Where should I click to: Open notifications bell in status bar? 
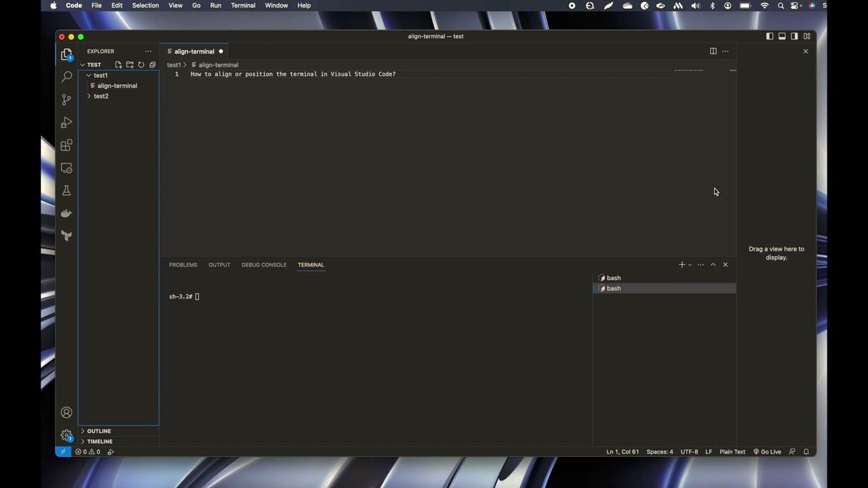click(806, 451)
